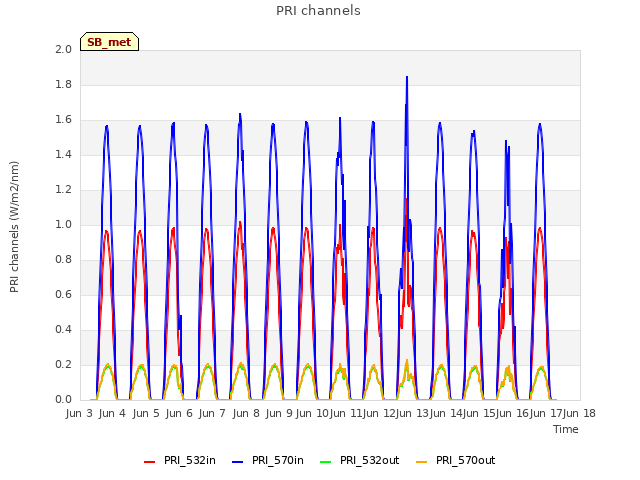Click the Jun 8 x-axis tick label
The width and height of the screenshot is (640, 480).
pos(246,413)
